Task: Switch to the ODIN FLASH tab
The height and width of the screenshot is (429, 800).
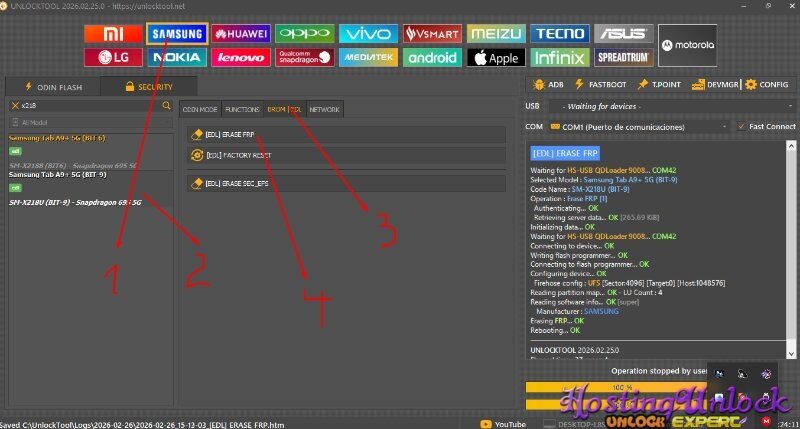Action: tap(53, 87)
